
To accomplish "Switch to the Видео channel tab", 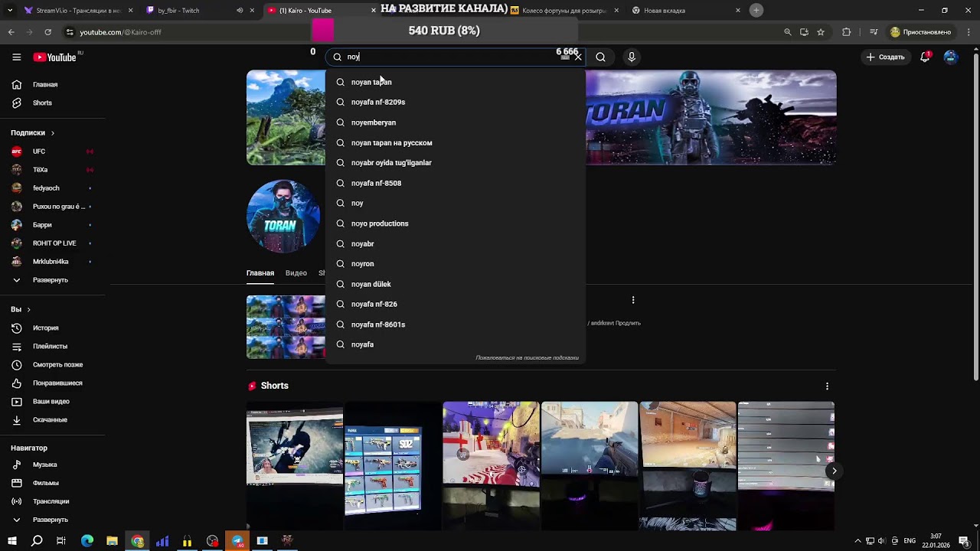I will (x=296, y=273).
